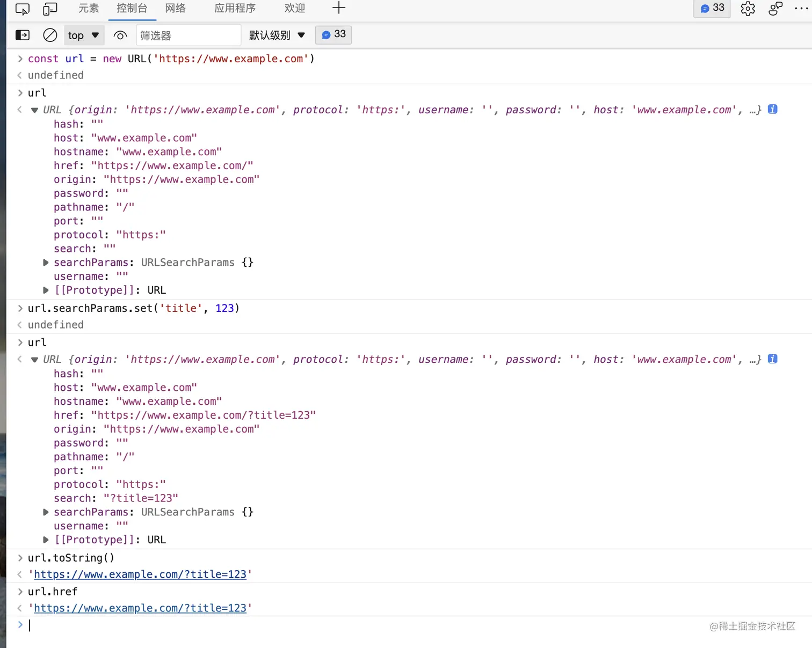The image size is (812, 648).
Task: Click the url.href command line
Action: [x=53, y=592]
